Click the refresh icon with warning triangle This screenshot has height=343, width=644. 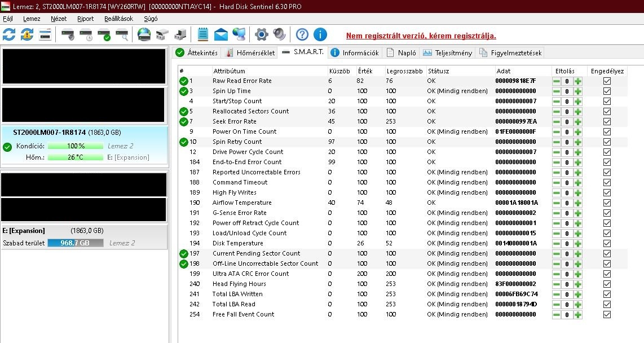pos(27,34)
